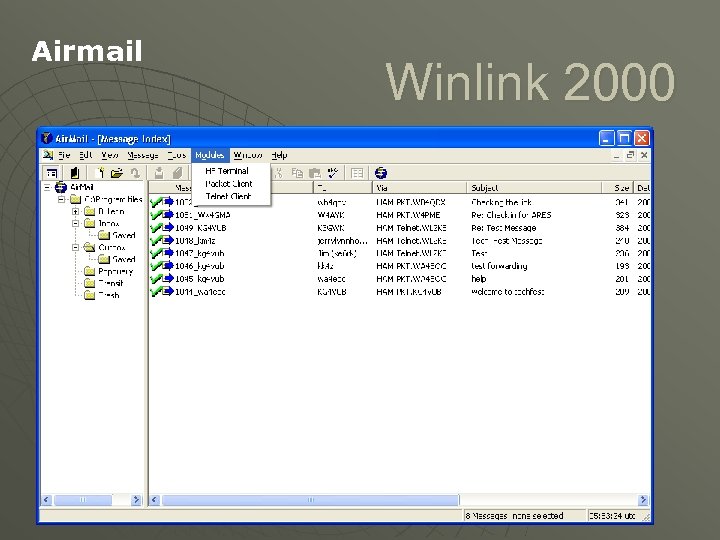Click subject 'welcome to techfest'
Image resolution: width=720 pixels, height=540 pixels.
tap(508, 292)
